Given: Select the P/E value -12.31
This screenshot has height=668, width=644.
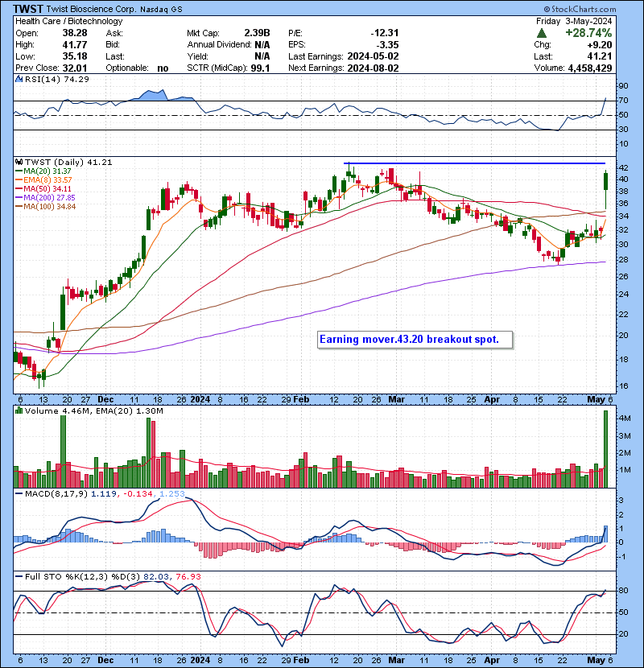Looking at the screenshot, I should click(385, 33).
